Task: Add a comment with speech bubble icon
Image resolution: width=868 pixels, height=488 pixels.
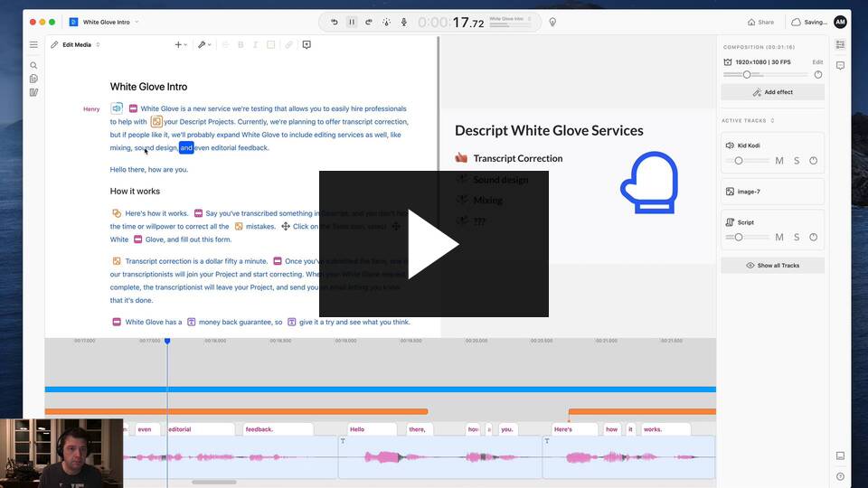Action: (x=307, y=45)
